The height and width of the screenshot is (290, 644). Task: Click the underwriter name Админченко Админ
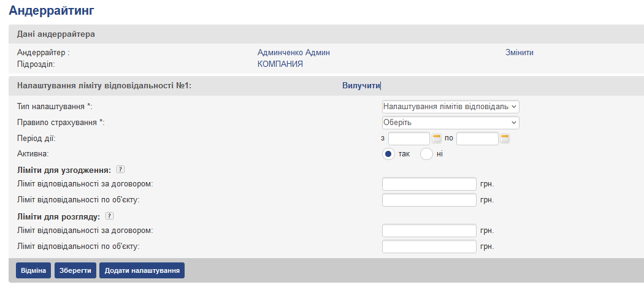coord(297,53)
